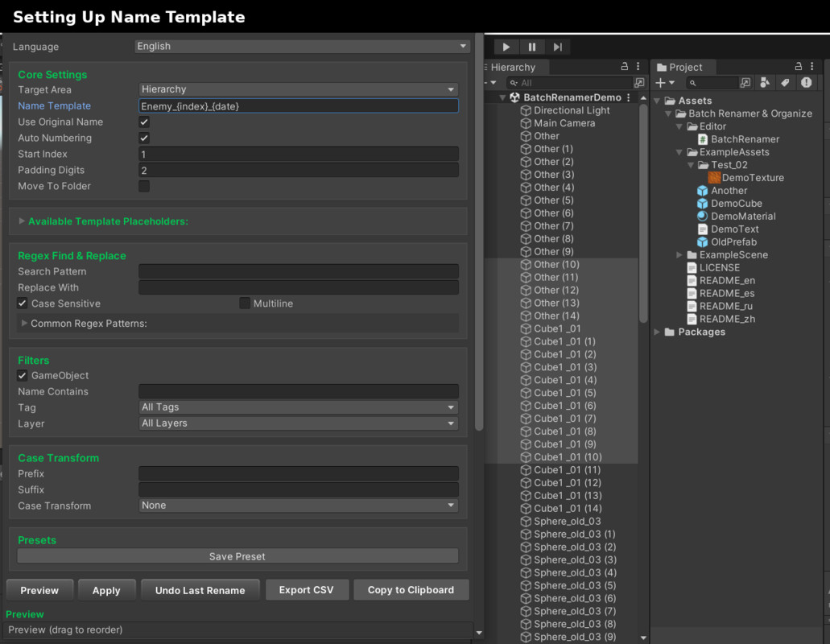Click the plus create button in the Project panel
Viewport: 830px width, 644px height.
coord(665,83)
